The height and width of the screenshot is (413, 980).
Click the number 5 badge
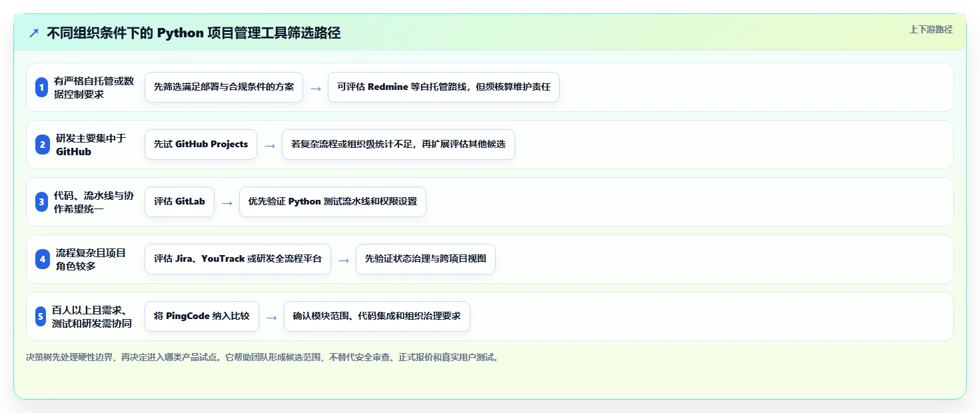coord(40,316)
